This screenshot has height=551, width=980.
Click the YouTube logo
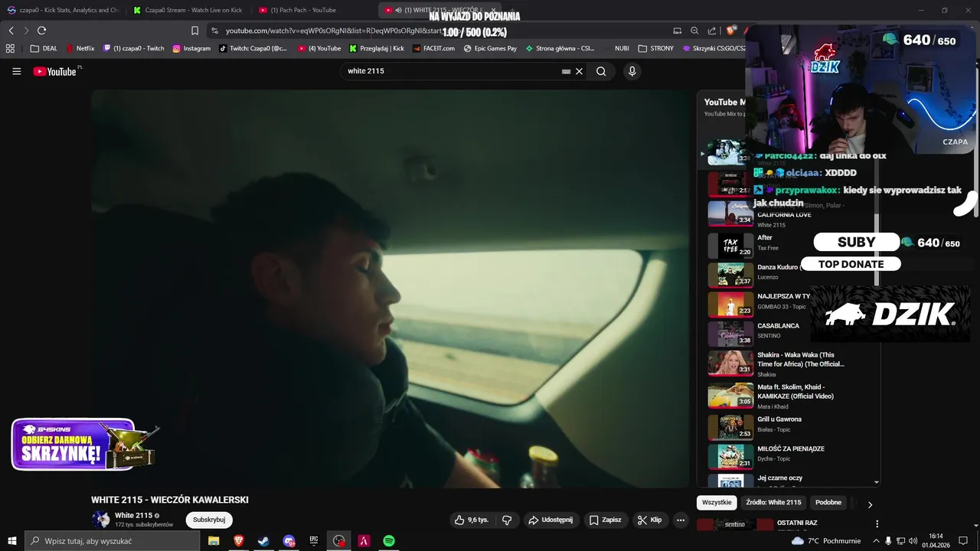click(x=54, y=71)
